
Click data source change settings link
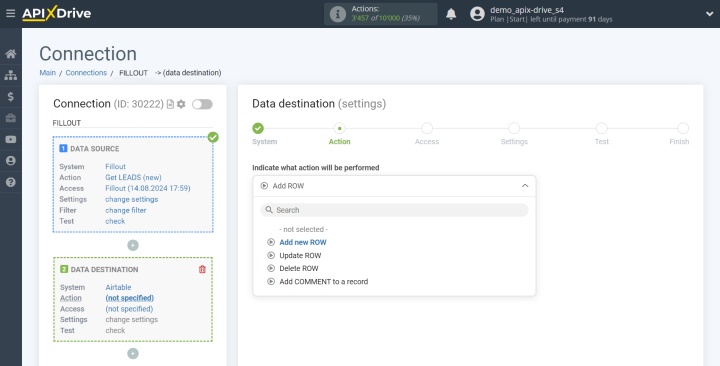(132, 199)
